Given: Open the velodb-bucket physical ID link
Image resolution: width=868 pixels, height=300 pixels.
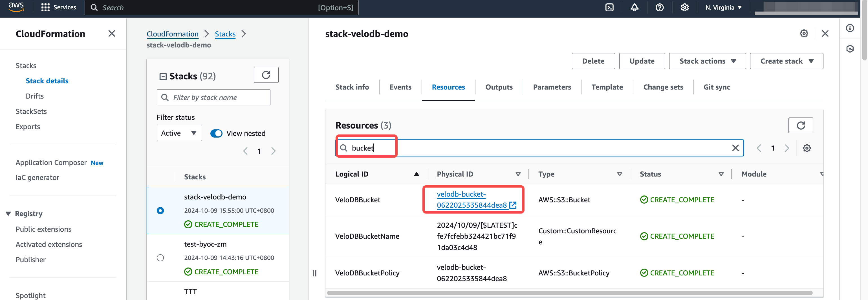Looking at the screenshot, I should coord(472,200).
